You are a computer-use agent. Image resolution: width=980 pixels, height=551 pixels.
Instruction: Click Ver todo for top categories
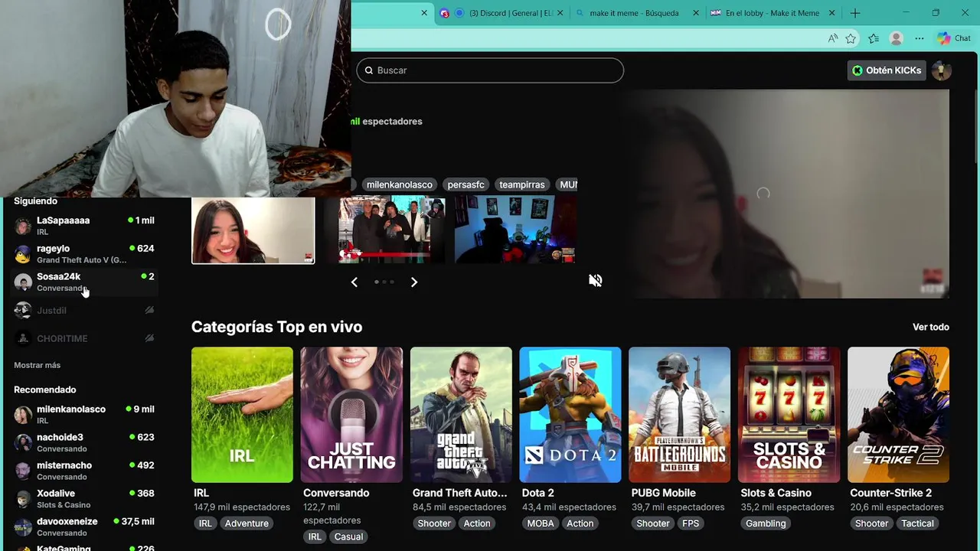click(x=930, y=327)
